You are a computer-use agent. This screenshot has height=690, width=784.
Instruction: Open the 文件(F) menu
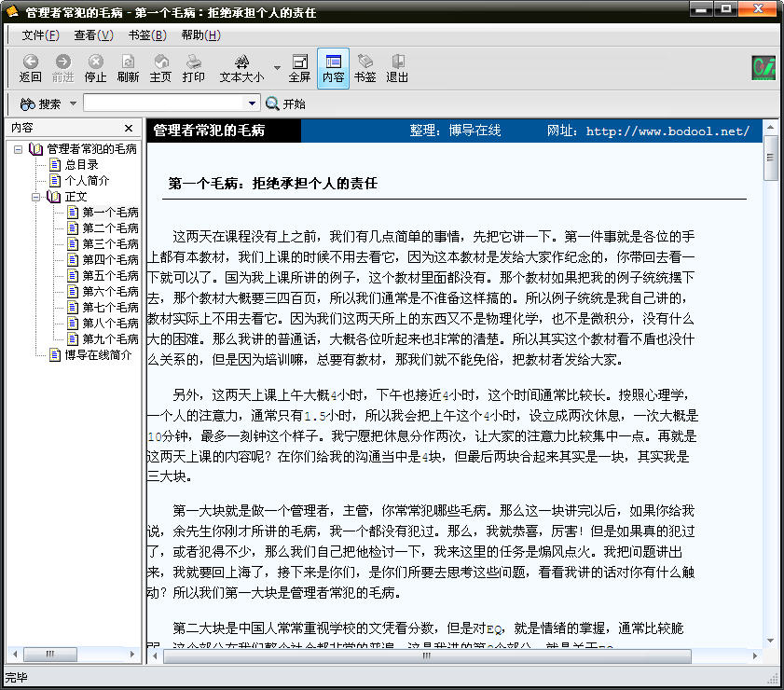coord(40,35)
